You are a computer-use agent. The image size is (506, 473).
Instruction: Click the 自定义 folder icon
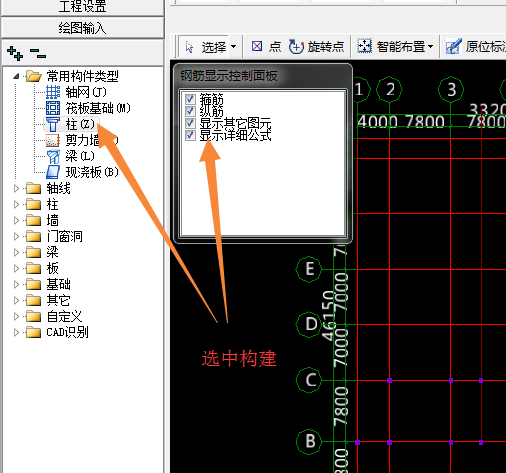pyautogui.click(x=33, y=316)
